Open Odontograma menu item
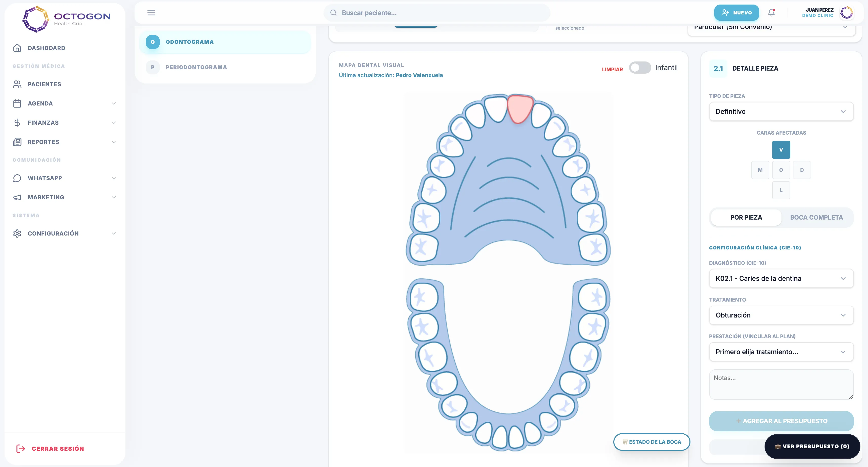Screen dimensions: 868x467 click(x=225, y=42)
